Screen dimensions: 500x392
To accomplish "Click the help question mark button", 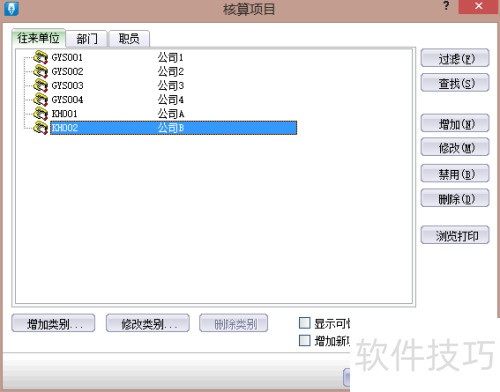I will coord(446,6).
